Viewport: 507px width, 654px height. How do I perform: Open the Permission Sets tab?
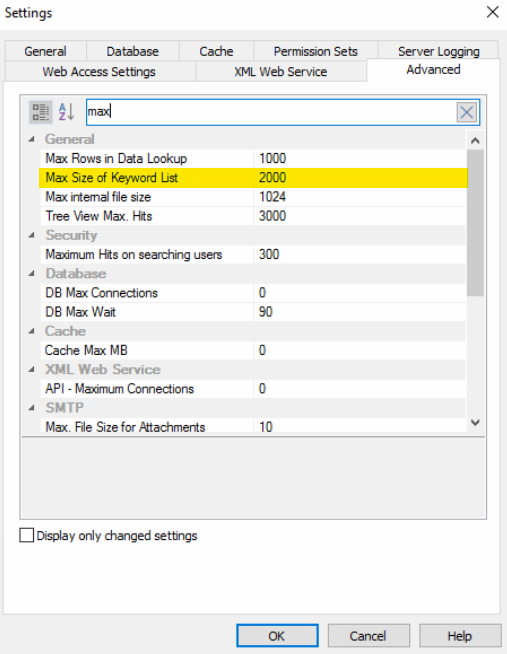[x=316, y=51]
